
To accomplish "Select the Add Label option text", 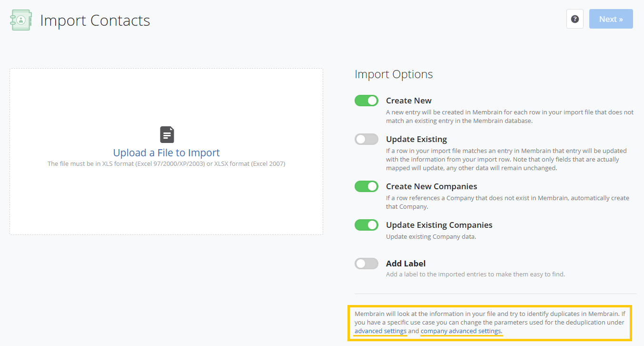I will [406, 263].
